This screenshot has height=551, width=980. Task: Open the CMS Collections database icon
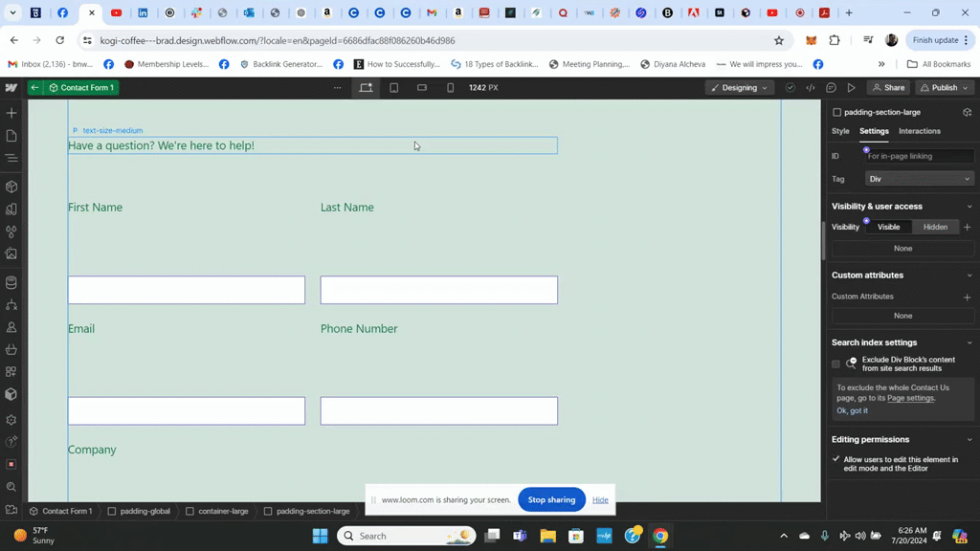pos(11,283)
